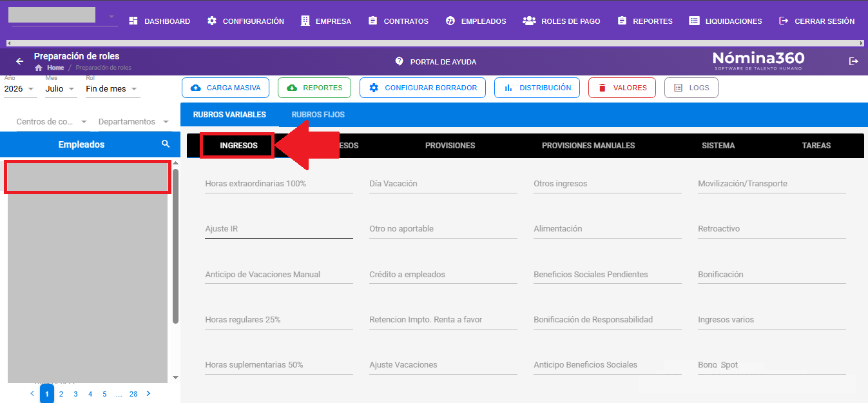This screenshot has height=403, width=868.
Task: Open the Empleados menu in top bar
Action: [x=476, y=21]
